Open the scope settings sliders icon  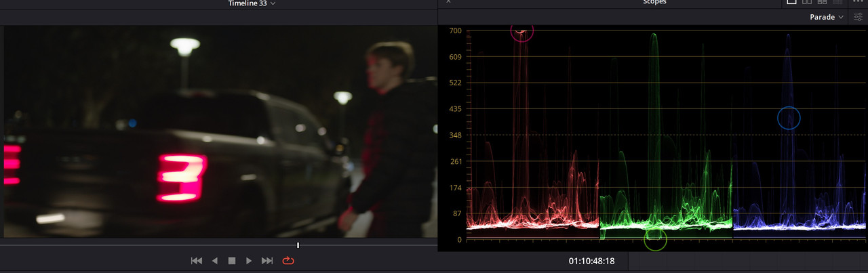point(858,17)
